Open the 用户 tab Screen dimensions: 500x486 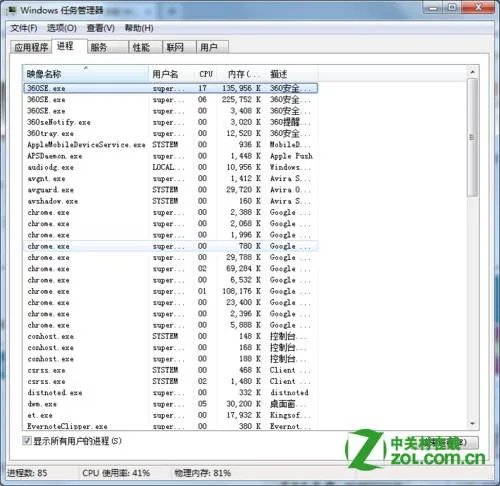(212, 47)
